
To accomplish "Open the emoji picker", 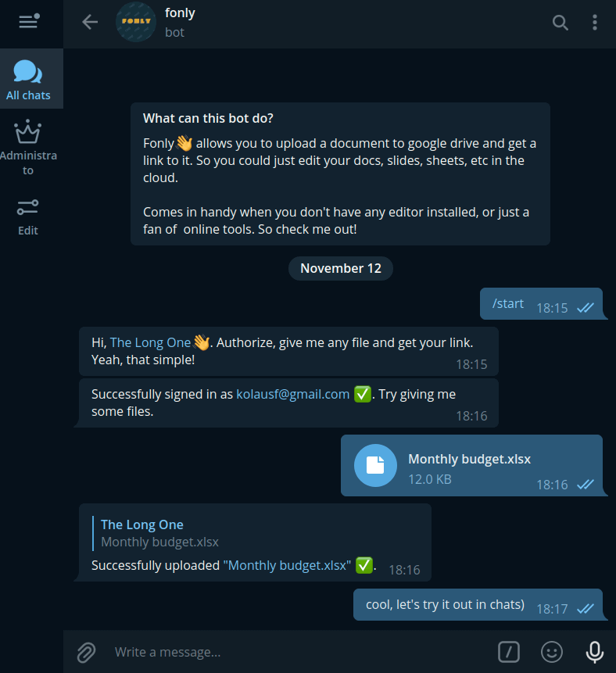I will [x=552, y=652].
